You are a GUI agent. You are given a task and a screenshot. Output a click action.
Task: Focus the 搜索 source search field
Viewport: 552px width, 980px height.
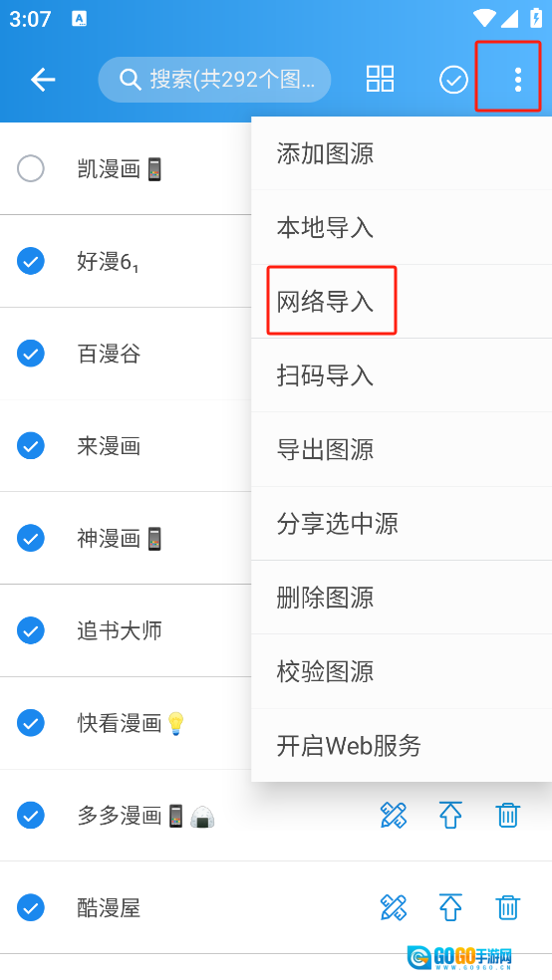pyautogui.click(x=214, y=80)
